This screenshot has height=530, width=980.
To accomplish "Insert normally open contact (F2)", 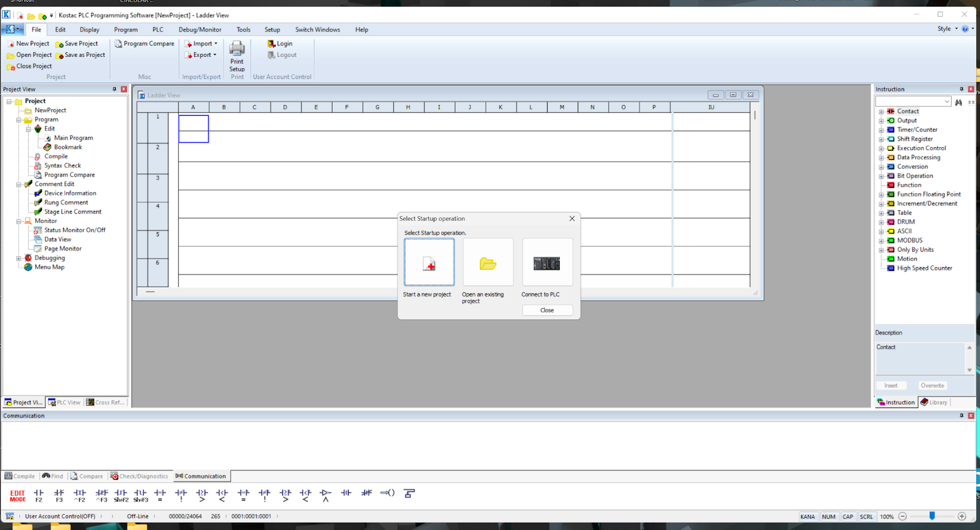I will click(x=39, y=496).
